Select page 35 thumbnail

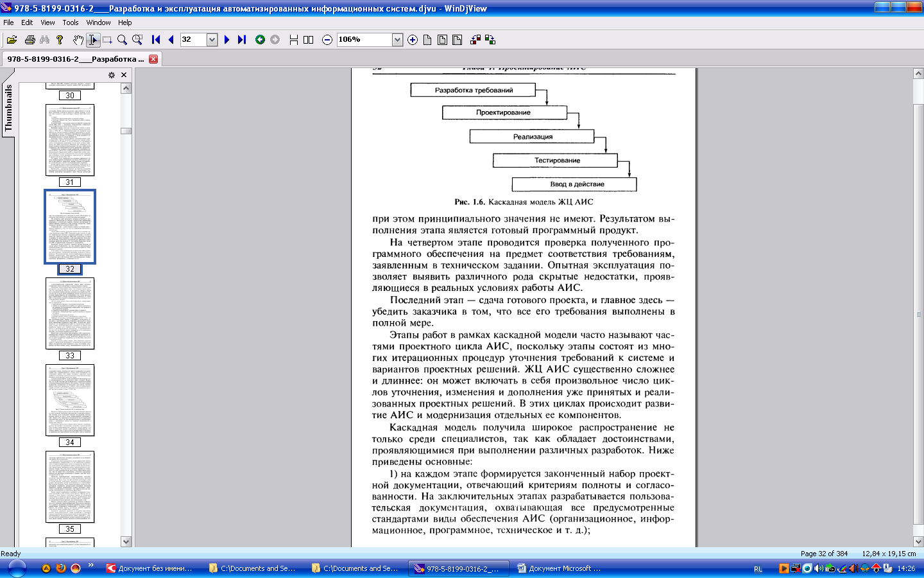pyautogui.click(x=70, y=487)
